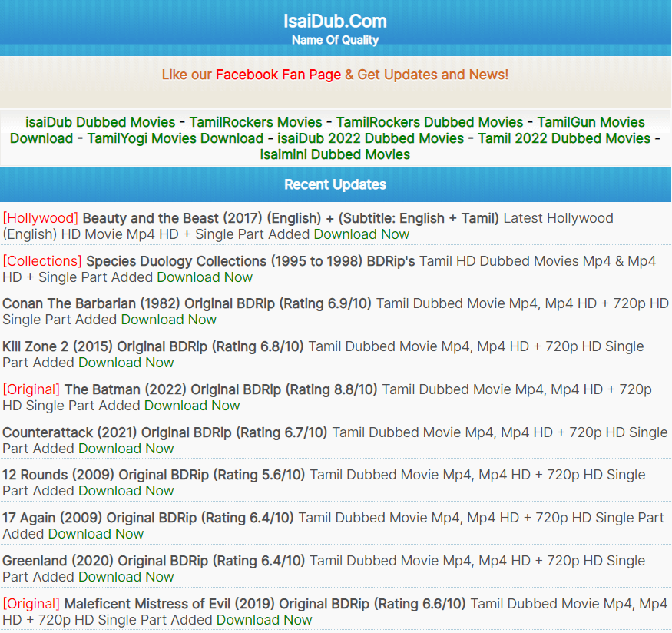Open 12 Rounds (2009) title
Image resolution: width=672 pixels, height=633 pixels.
pos(154,475)
